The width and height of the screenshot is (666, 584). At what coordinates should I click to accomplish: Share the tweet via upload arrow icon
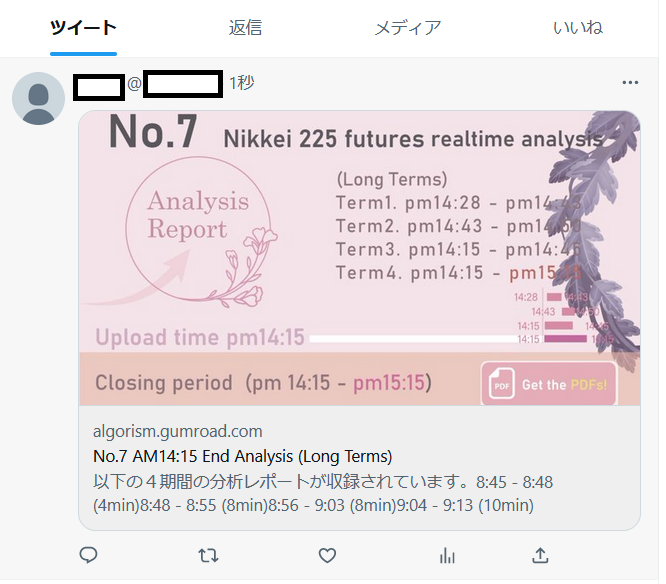(x=540, y=555)
